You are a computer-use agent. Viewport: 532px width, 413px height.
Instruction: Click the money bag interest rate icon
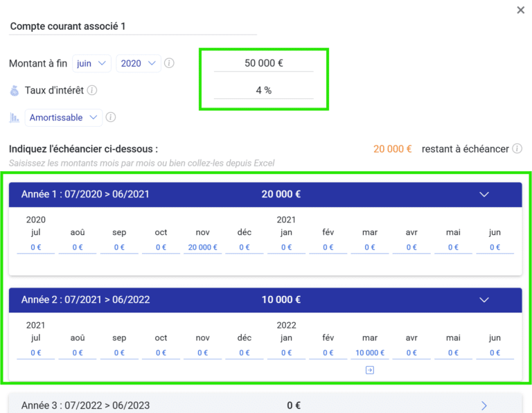click(15, 90)
